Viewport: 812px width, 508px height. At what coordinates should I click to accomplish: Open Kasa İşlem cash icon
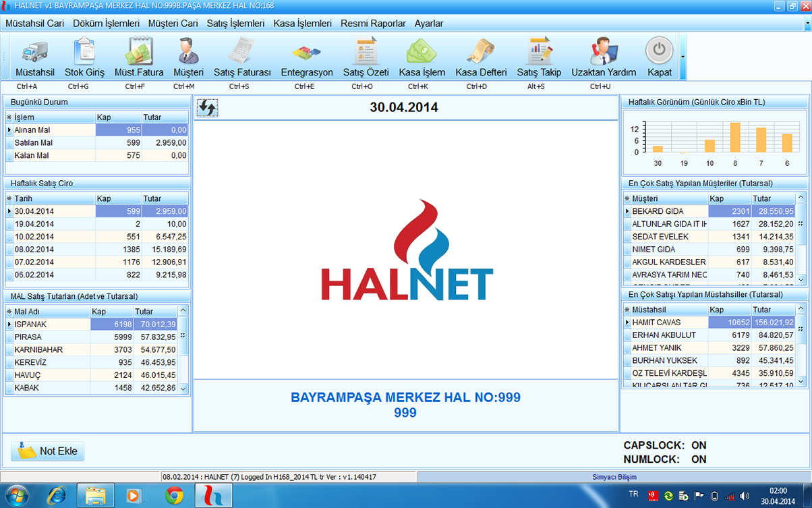[x=422, y=52]
